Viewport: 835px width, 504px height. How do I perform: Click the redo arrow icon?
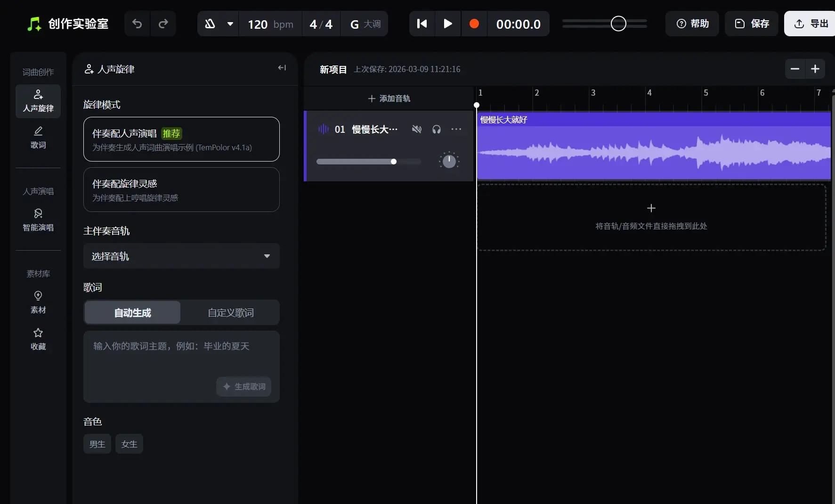(x=163, y=24)
